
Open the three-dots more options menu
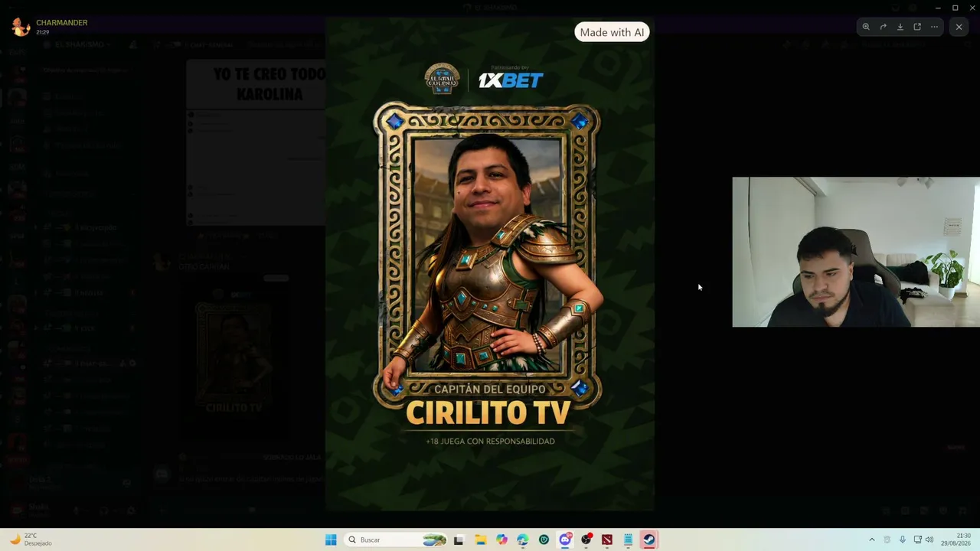click(x=934, y=27)
